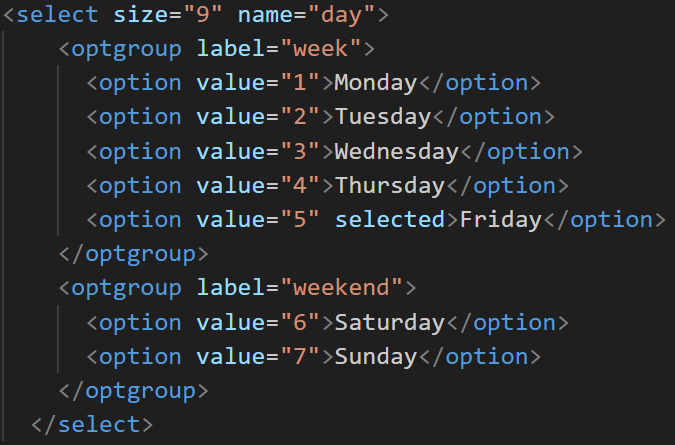Click the last closing optgroup tag
The height and width of the screenshot is (445, 675).
tap(133, 391)
